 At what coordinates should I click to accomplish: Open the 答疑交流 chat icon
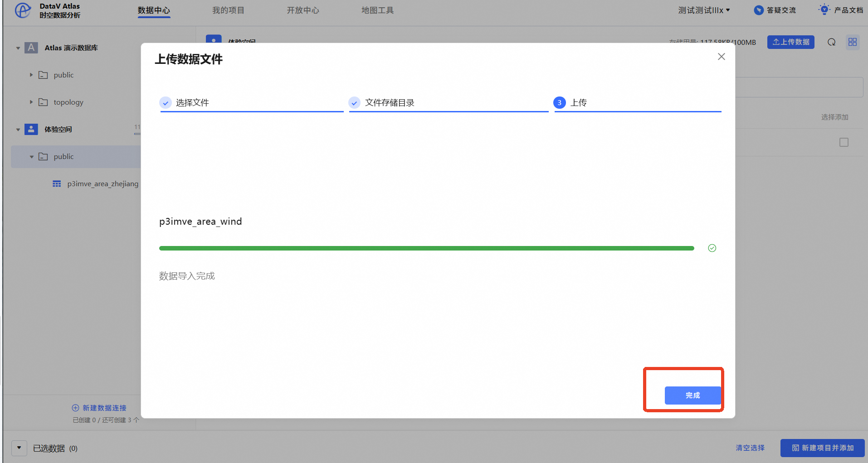tap(758, 10)
